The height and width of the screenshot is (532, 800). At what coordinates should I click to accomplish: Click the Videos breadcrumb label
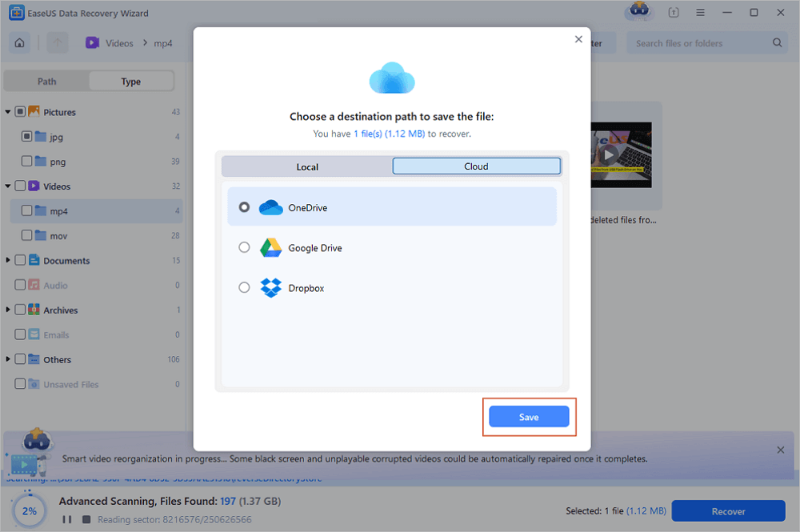[x=119, y=43]
